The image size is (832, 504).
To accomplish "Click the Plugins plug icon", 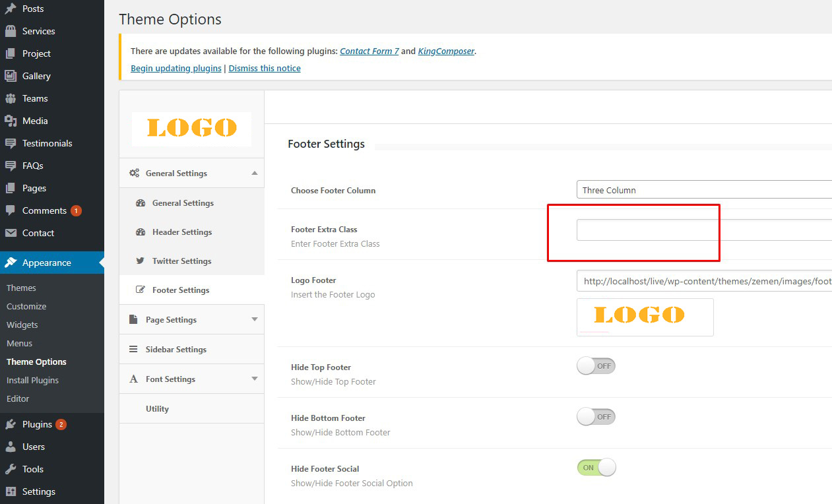I will [x=11, y=424].
